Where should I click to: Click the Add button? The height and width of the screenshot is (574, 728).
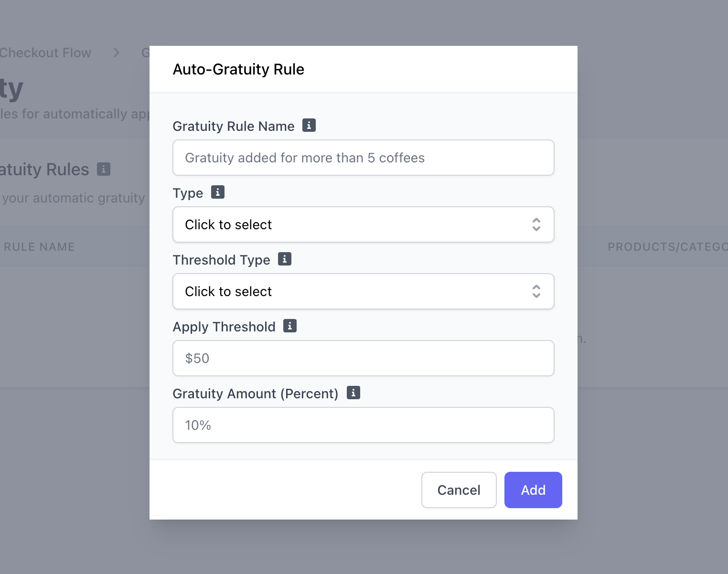pos(533,490)
